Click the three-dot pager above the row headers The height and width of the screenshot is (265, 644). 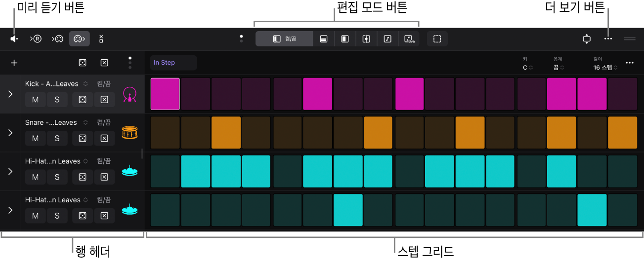130,62
